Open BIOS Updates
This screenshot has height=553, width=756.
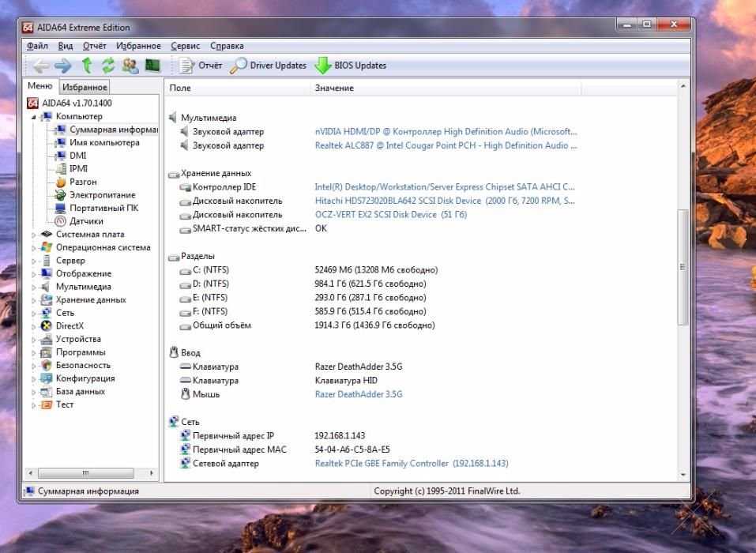pos(351,66)
